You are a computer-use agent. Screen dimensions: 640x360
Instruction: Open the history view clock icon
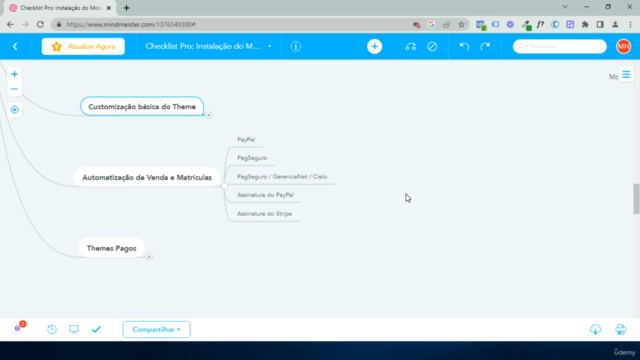pos(52,329)
